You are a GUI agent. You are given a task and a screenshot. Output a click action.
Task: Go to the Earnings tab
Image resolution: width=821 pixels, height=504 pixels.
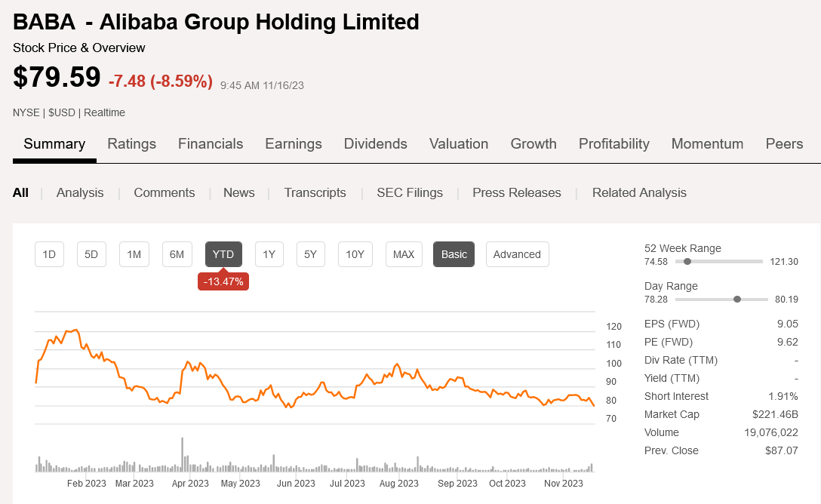tap(294, 144)
